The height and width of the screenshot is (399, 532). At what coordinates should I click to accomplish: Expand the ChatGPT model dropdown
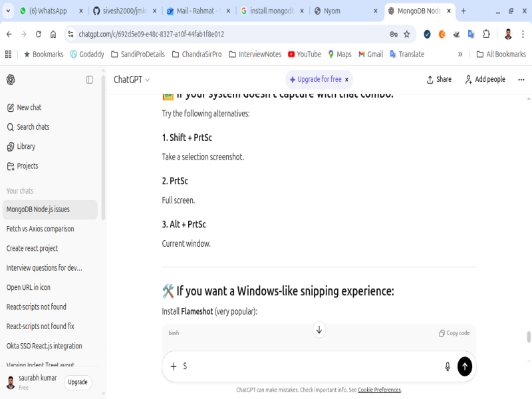(132, 80)
